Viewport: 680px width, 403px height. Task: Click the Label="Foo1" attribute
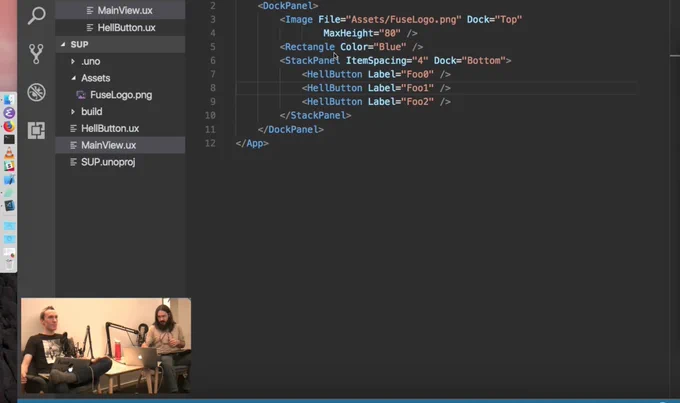coord(401,88)
